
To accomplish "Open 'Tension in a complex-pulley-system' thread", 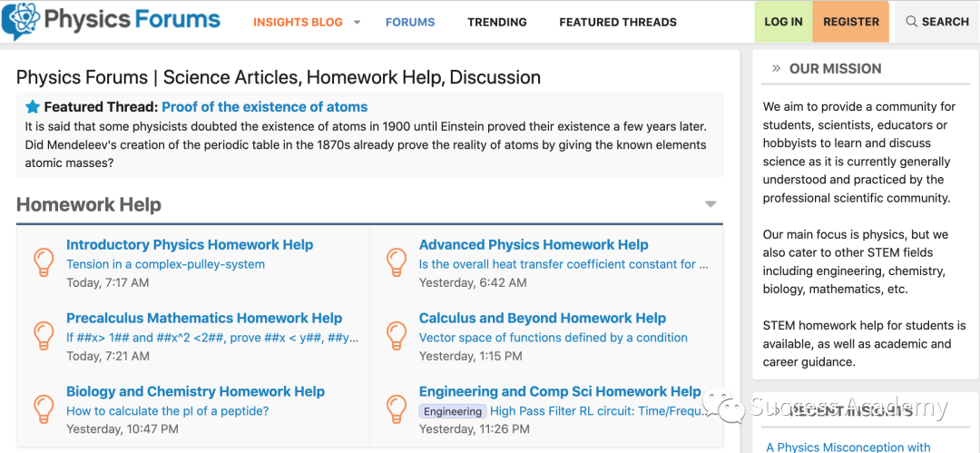I will pos(165,264).
